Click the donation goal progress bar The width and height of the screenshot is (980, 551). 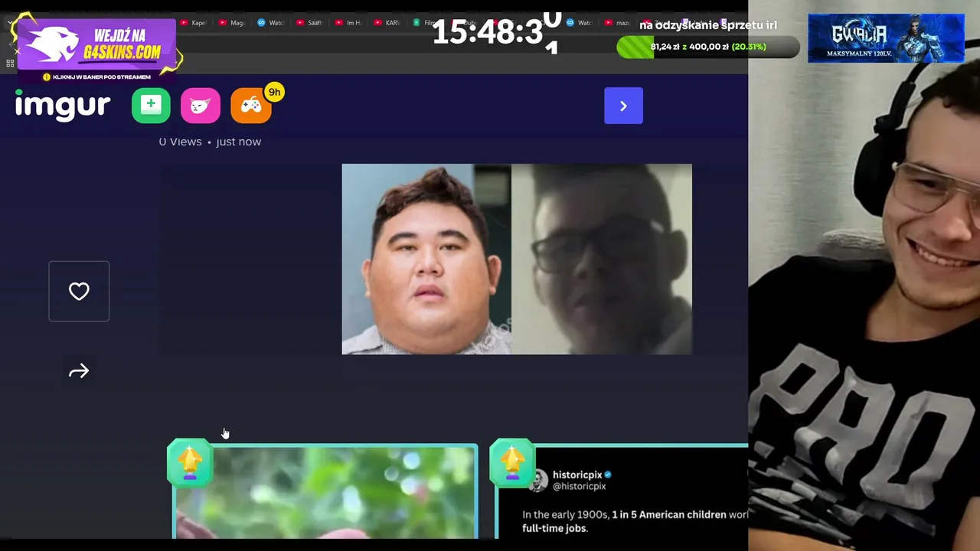click(708, 47)
